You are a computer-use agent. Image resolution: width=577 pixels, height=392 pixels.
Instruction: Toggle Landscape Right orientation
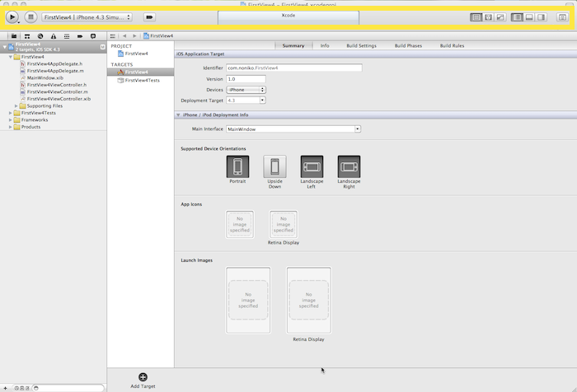[349, 166]
